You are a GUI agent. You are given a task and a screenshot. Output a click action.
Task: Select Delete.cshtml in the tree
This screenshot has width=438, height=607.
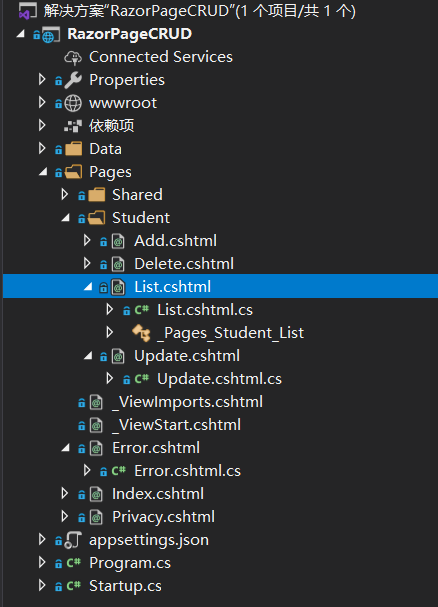[x=184, y=264]
